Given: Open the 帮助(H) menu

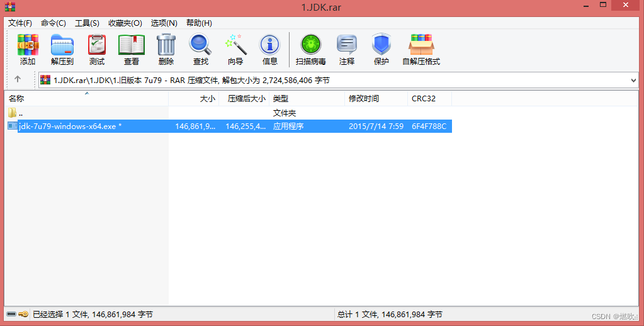Looking at the screenshot, I should pyautogui.click(x=199, y=23).
